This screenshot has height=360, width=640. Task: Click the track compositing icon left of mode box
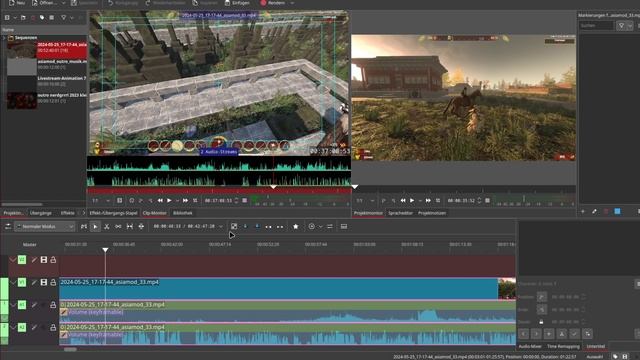point(8,227)
